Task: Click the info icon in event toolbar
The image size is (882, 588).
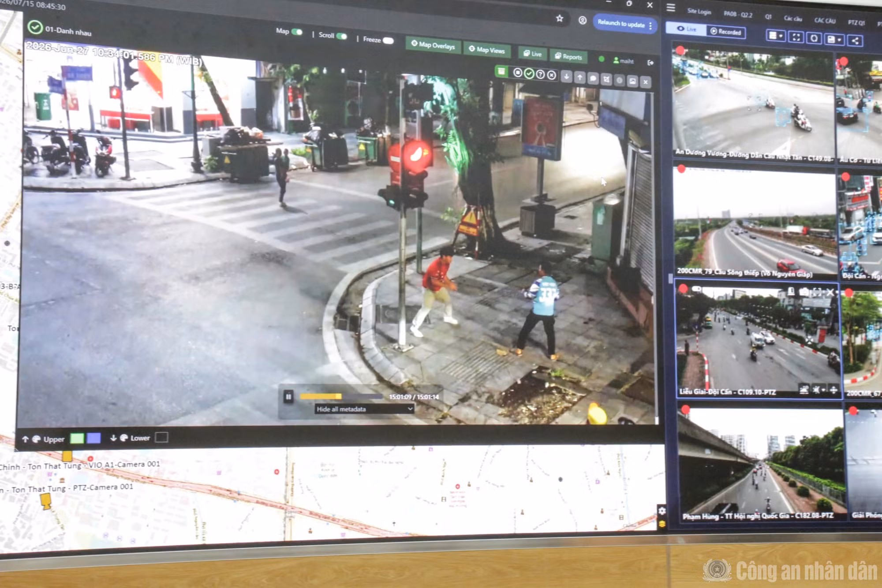Action: [620, 80]
